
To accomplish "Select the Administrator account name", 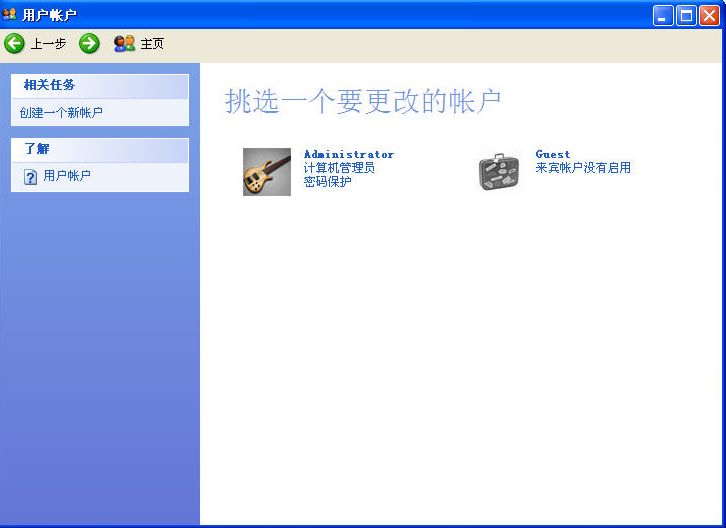I will [349, 154].
